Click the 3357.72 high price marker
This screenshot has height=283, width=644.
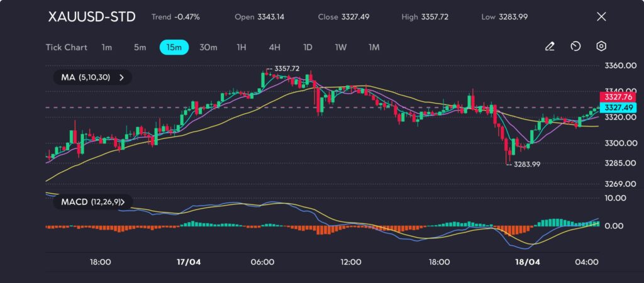click(286, 68)
